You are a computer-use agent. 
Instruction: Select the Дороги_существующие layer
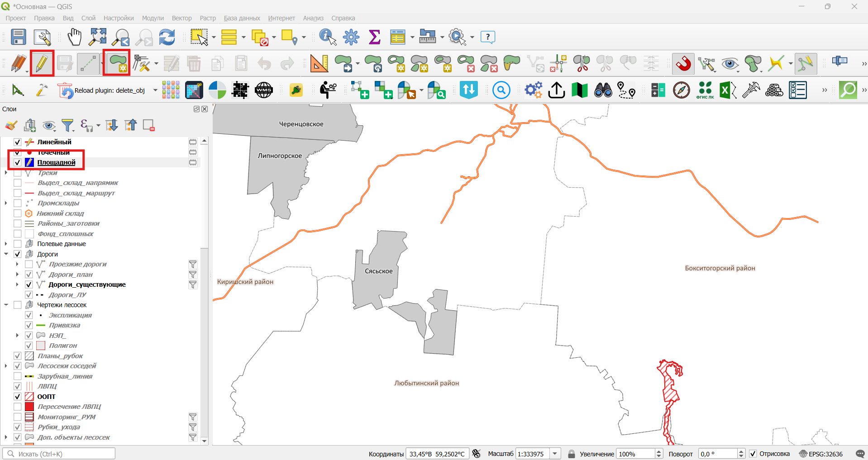pos(87,285)
